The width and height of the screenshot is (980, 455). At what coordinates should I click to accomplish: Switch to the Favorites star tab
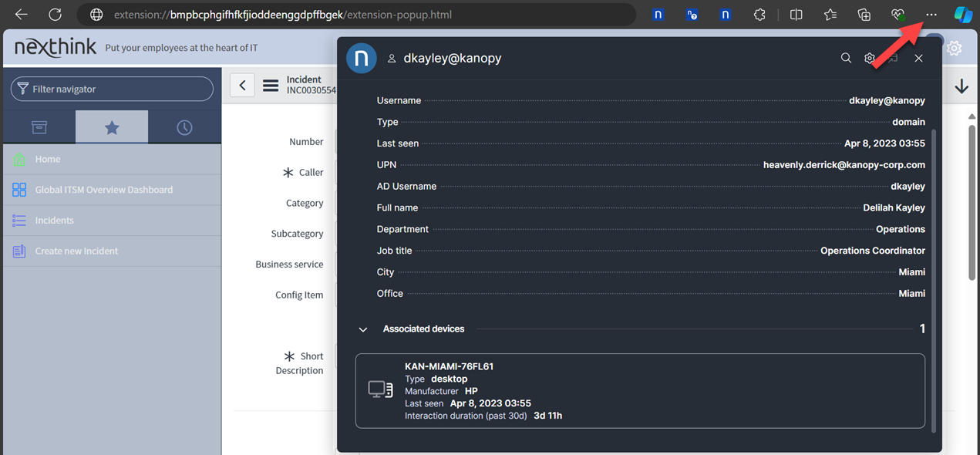(x=112, y=127)
